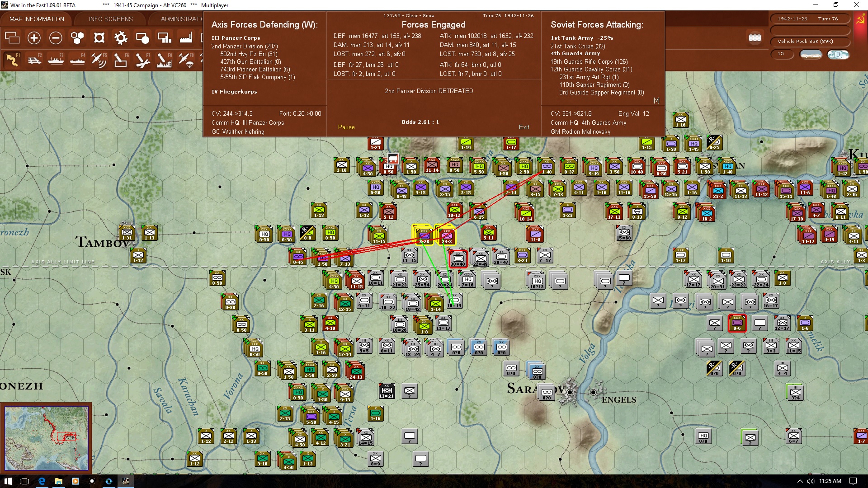Screen dimensions: 868x488
Task: Open the INFO SCREENS tab
Action: (111, 19)
